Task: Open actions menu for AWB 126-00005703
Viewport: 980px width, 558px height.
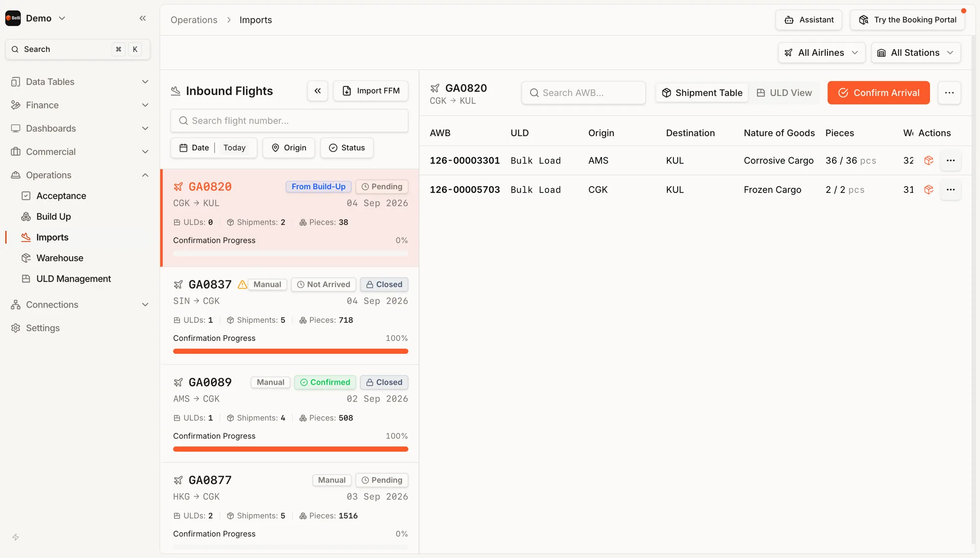Action: [x=951, y=190]
